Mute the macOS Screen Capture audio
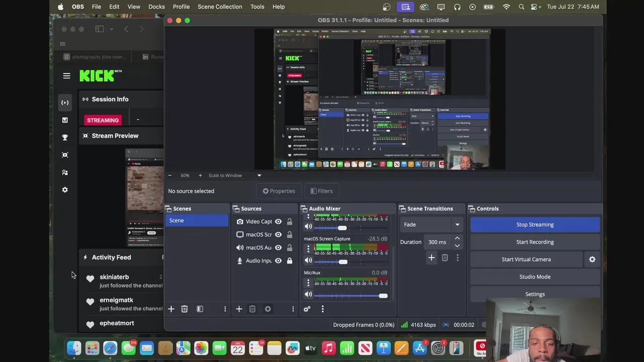Screen dimensions: 644x362 click(x=308, y=261)
